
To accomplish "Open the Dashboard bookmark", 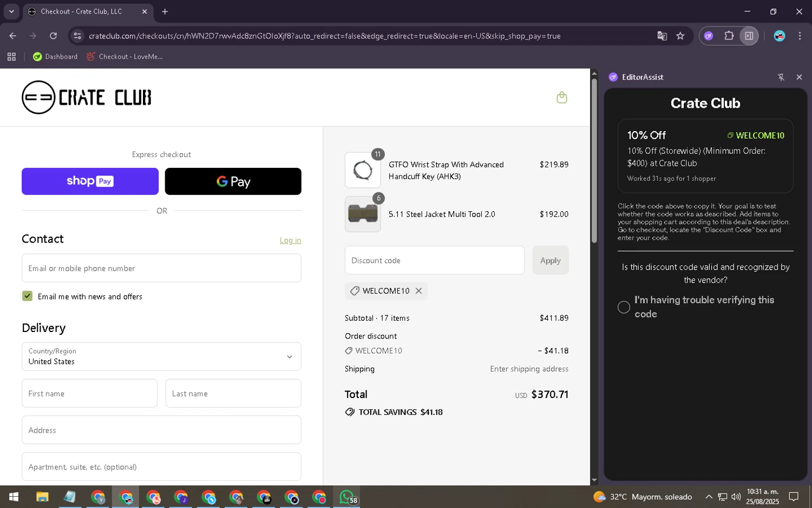I will point(55,56).
